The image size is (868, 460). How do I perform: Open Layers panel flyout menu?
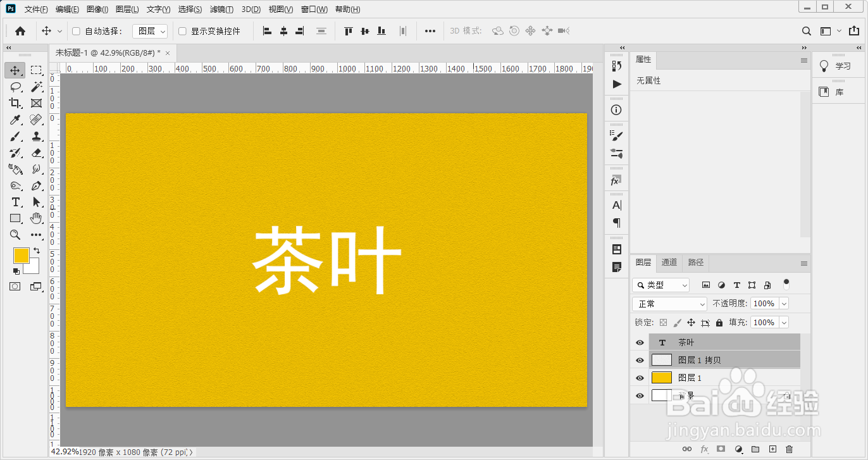(x=804, y=263)
